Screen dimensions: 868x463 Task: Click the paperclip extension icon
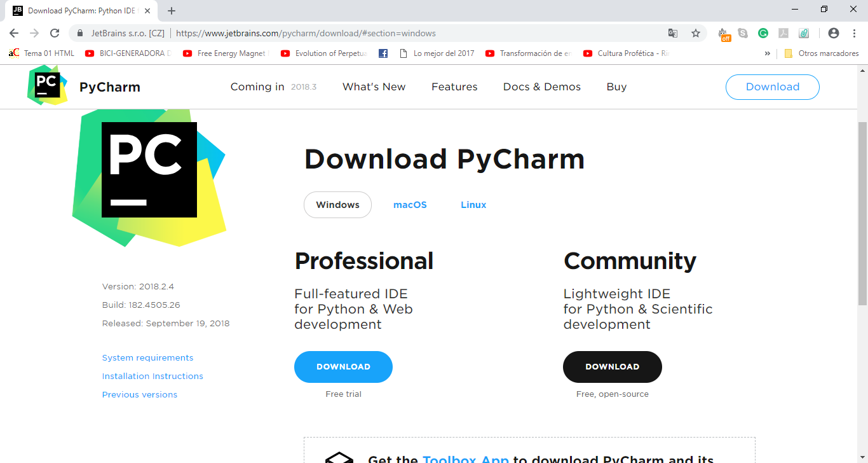pyautogui.click(x=804, y=33)
